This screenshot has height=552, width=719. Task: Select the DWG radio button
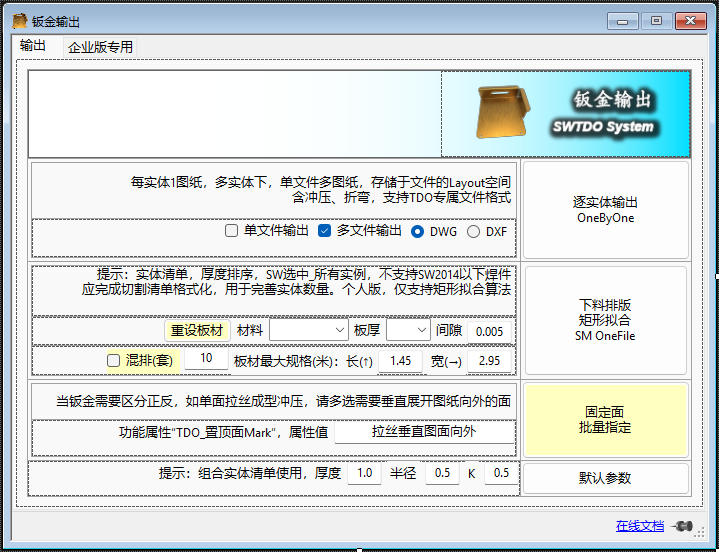tap(418, 231)
